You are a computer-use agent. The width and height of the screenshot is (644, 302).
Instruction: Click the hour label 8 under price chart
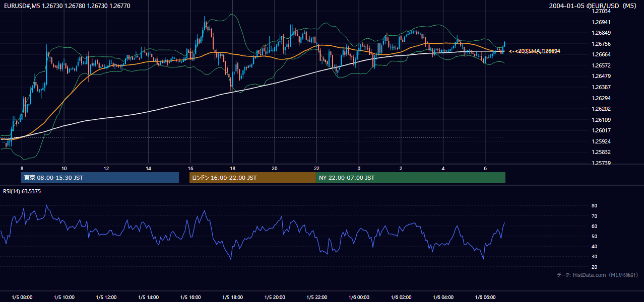point(22,168)
